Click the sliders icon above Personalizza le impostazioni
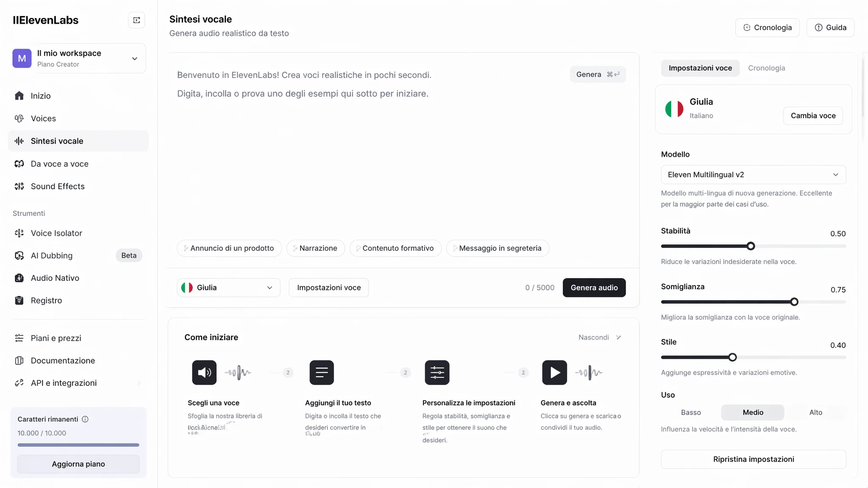Screen dimensions: 868x488 coord(437,372)
